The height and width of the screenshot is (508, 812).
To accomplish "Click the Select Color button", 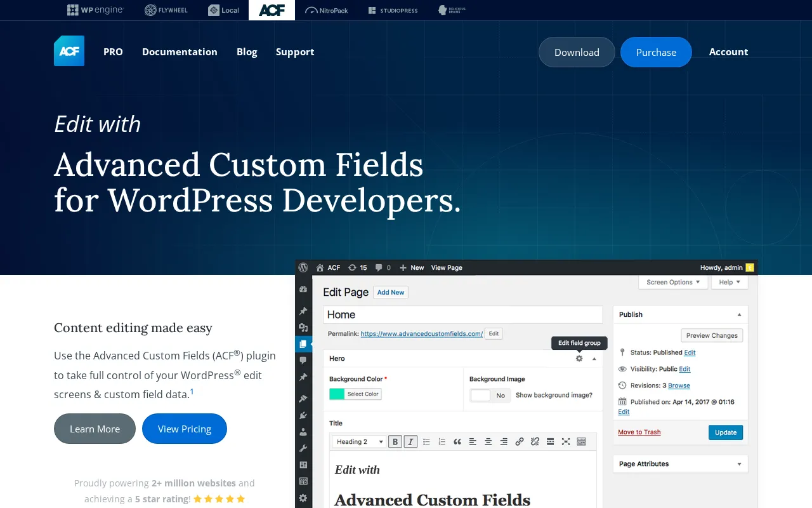I will pyautogui.click(x=363, y=394).
